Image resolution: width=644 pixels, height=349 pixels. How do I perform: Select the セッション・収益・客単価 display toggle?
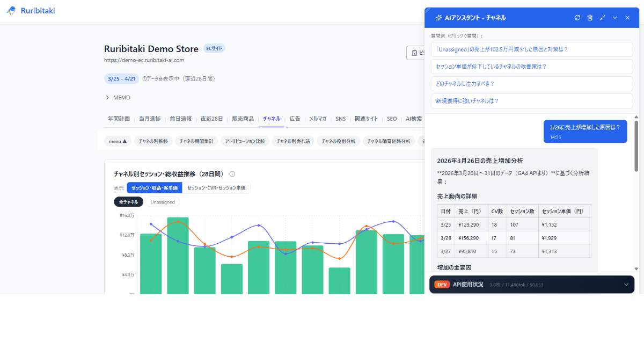click(x=155, y=188)
